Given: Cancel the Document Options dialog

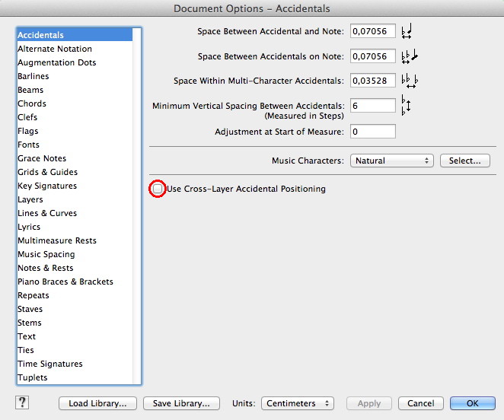Looking at the screenshot, I should click(x=420, y=403).
